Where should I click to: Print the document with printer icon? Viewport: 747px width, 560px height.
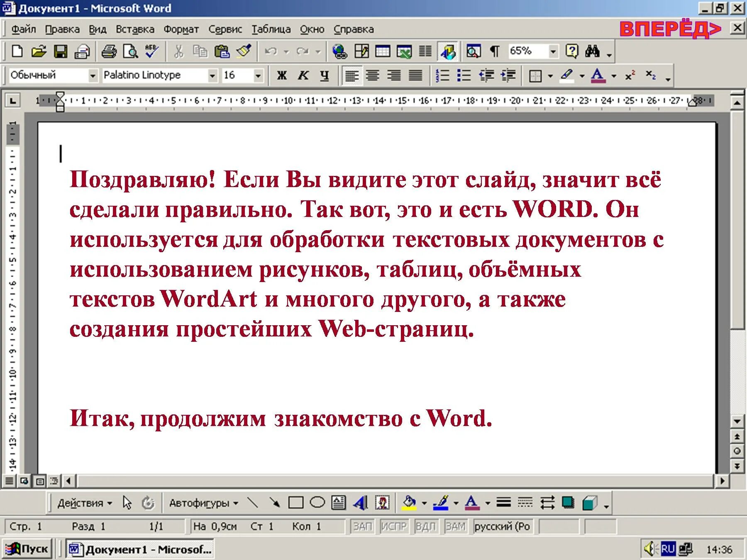pos(109,51)
